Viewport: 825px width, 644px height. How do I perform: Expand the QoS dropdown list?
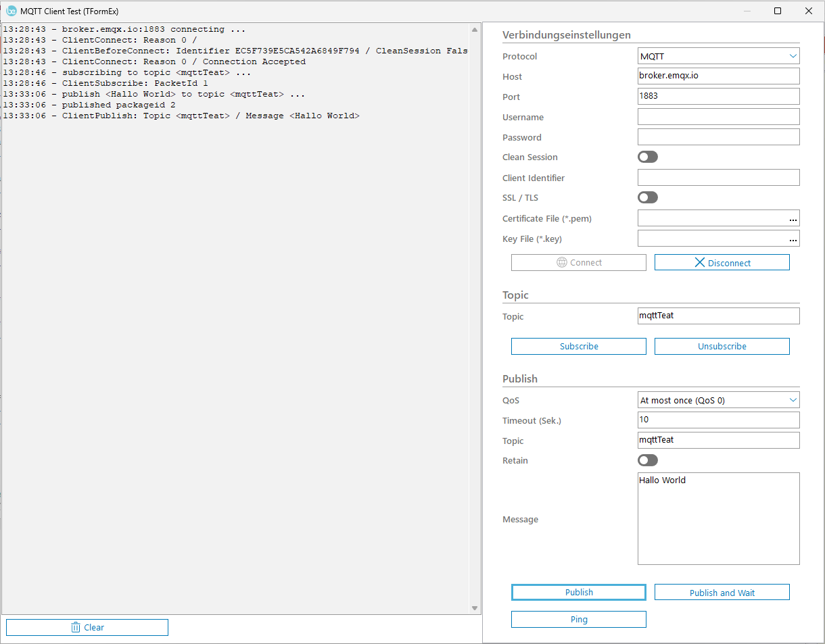click(718, 401)
